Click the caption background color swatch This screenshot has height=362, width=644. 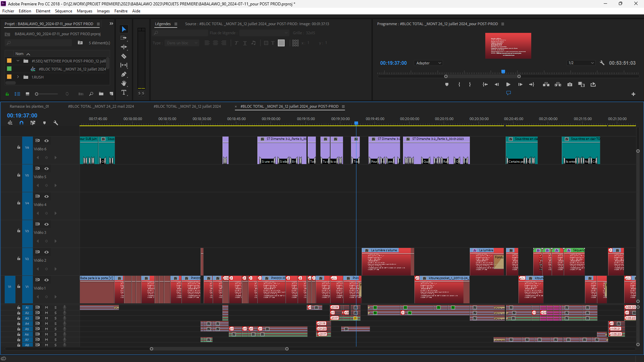click(281, 43)
